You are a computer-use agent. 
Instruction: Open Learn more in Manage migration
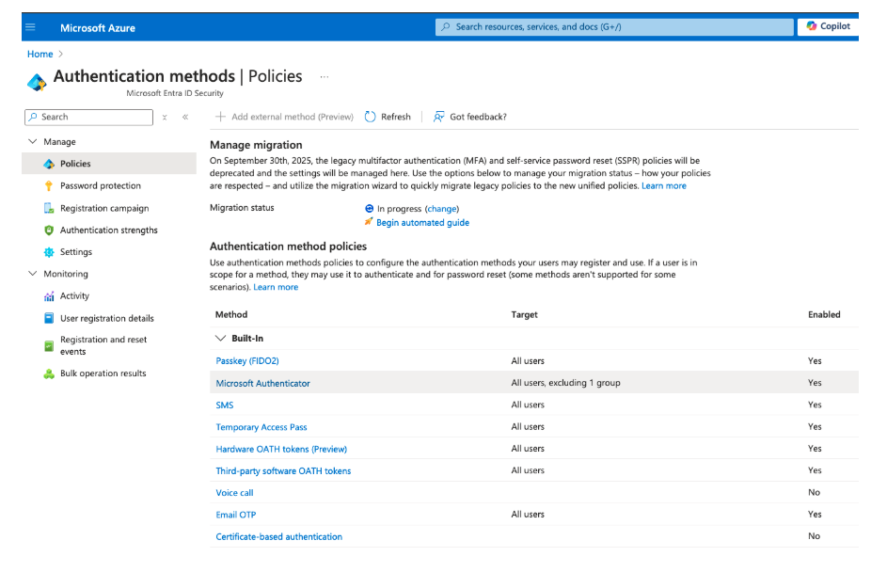[664, 185]
